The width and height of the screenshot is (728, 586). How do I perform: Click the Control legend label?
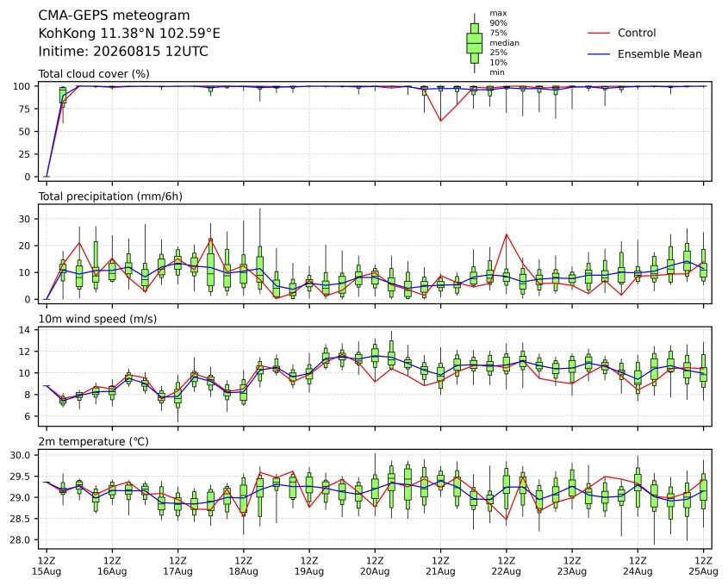637,33
